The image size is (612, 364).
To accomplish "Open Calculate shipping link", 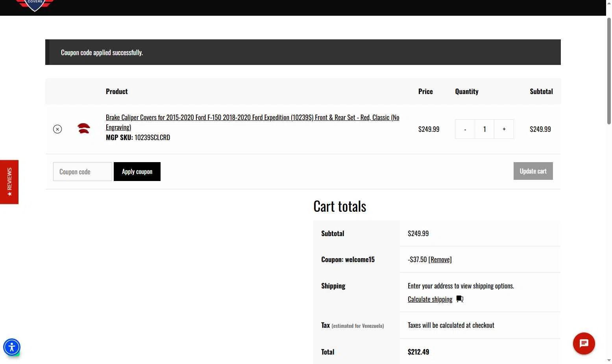I will click(x=430, y=299).
